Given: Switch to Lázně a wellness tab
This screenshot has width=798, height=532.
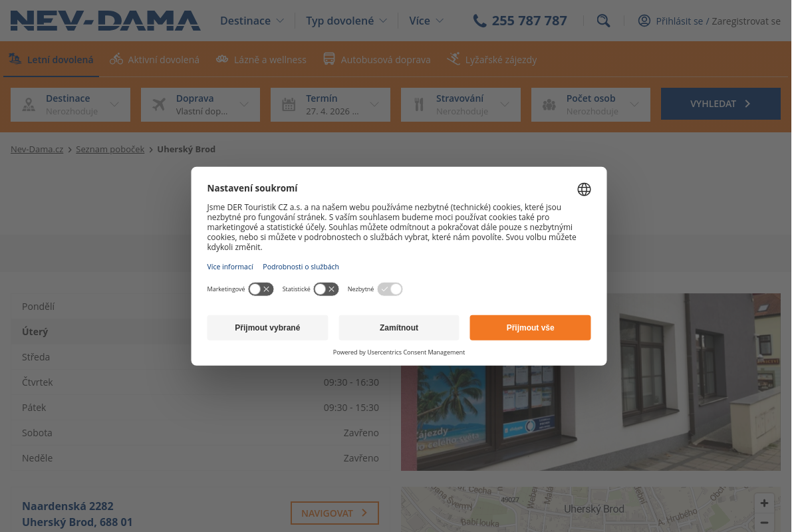Looking at the screenshot, I should 261,59.
